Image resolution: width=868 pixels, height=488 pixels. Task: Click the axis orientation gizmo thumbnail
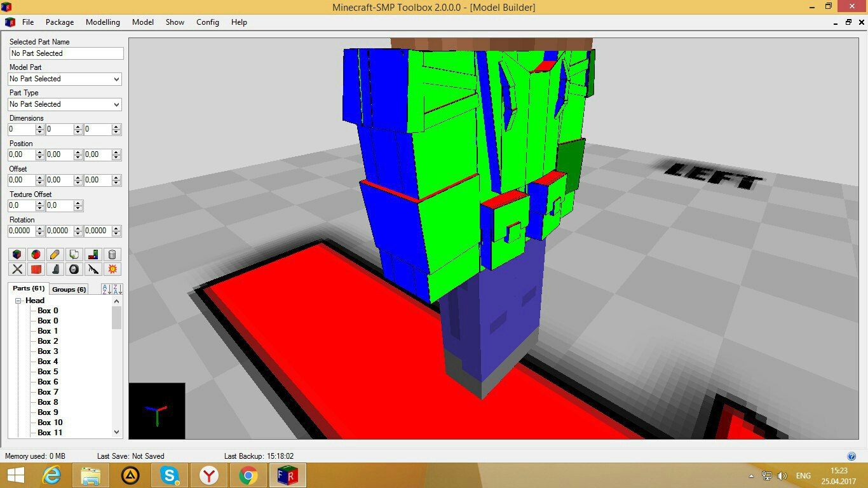(157, 410)
